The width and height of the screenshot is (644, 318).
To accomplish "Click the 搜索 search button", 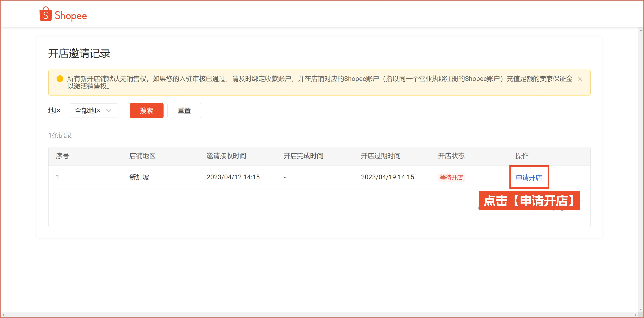I will click(146, 110).
